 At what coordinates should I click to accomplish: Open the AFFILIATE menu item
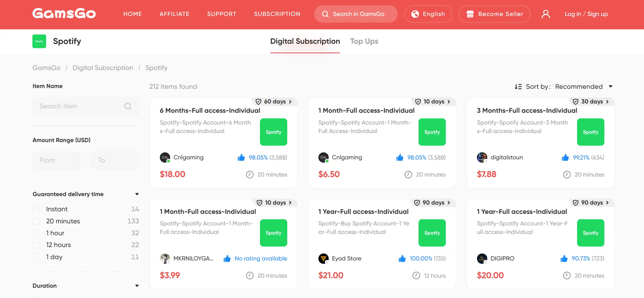175,14
